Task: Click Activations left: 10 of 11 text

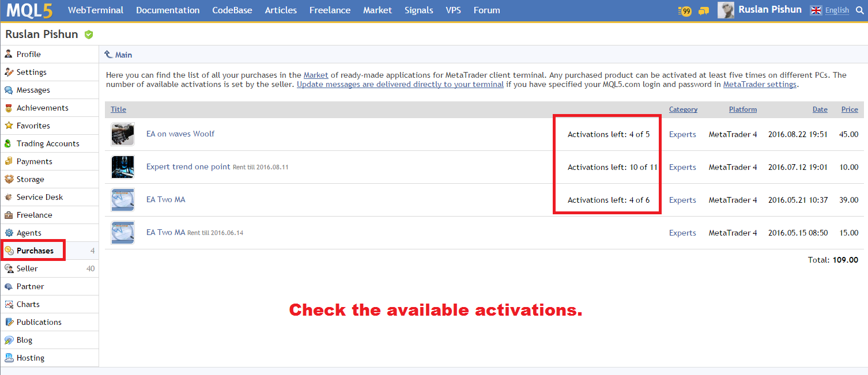Action: click(x=613, y=167)
